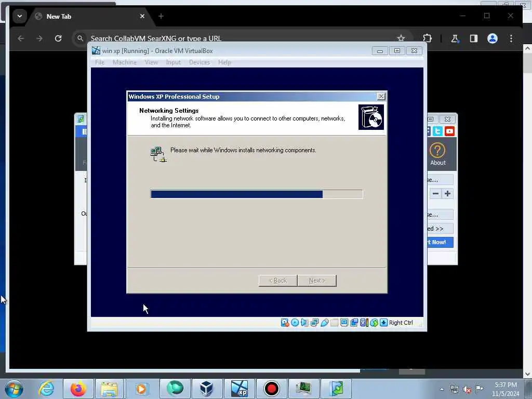Click the muted volume icon in system tray
The width and height of the screenshot is (532, 399).
click(467, 390)
